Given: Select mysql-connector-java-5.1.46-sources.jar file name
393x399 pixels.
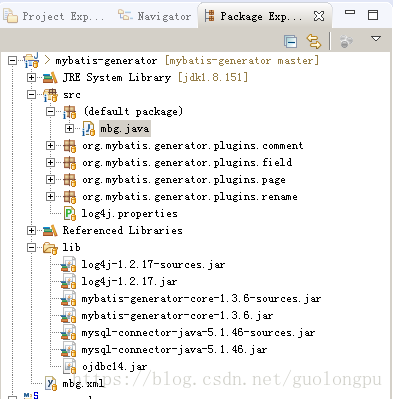Looking at the screenshot, I should coord(198,332).
